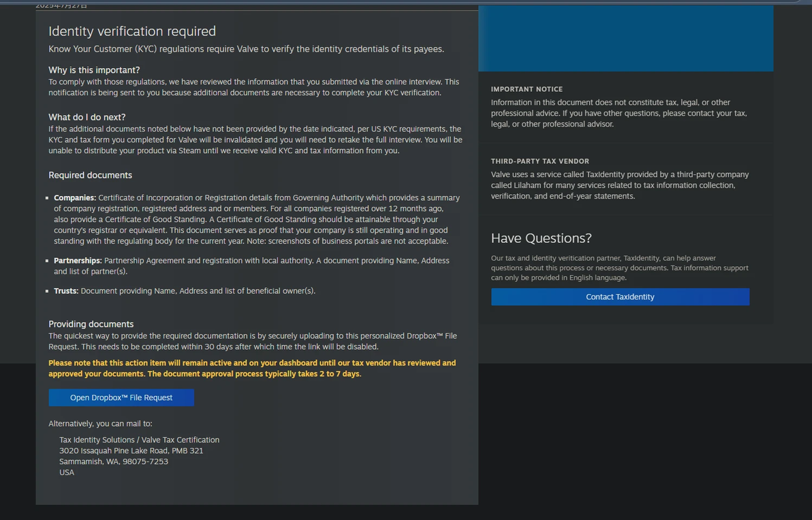Select the yellow 'Please note' warning text
The image size is (812, 520).
click(x=252, y=368)
